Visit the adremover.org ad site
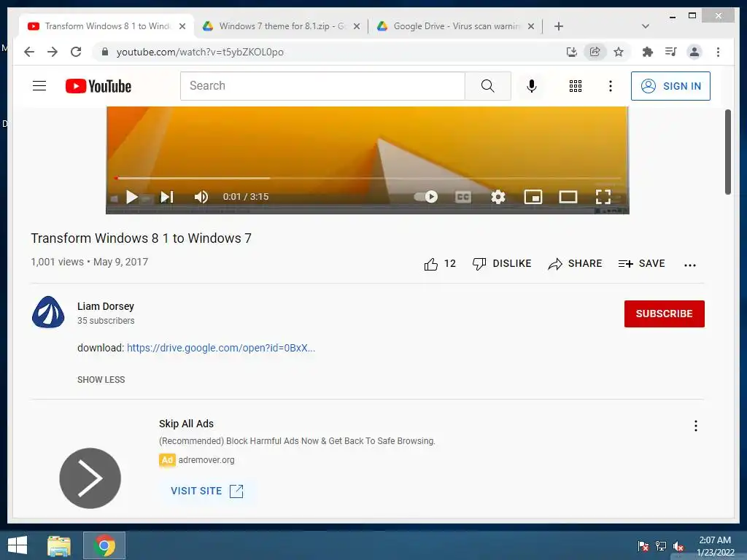The height and width of the screenshot is (560, 747). [207, 491]
